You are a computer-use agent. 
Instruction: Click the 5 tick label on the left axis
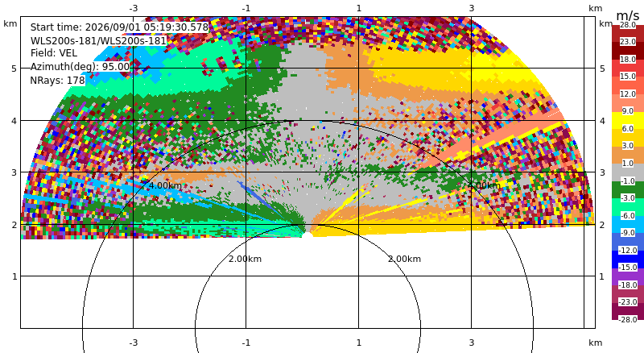(x=14, y=69)
